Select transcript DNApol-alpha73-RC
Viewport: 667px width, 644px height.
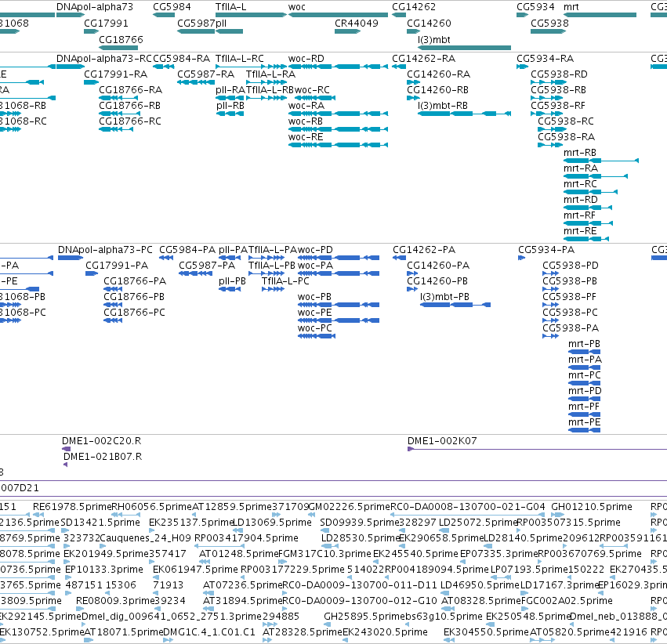pos(103,58)
